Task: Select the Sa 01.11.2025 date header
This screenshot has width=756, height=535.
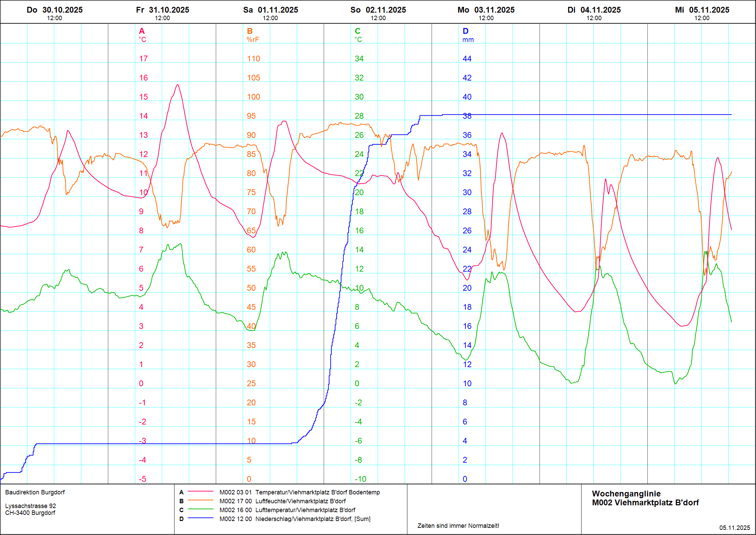Action: (270, 10)
